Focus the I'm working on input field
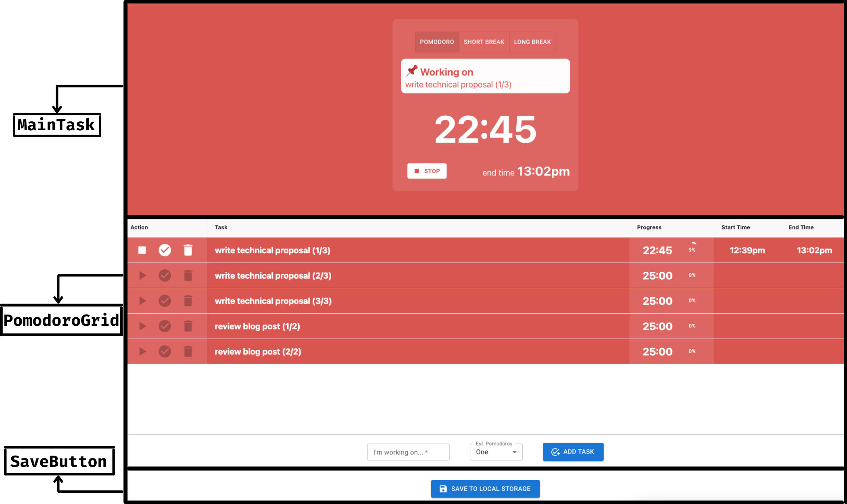Image resolution: width=847 pixels, height=504 pixels. coord(408,452)
